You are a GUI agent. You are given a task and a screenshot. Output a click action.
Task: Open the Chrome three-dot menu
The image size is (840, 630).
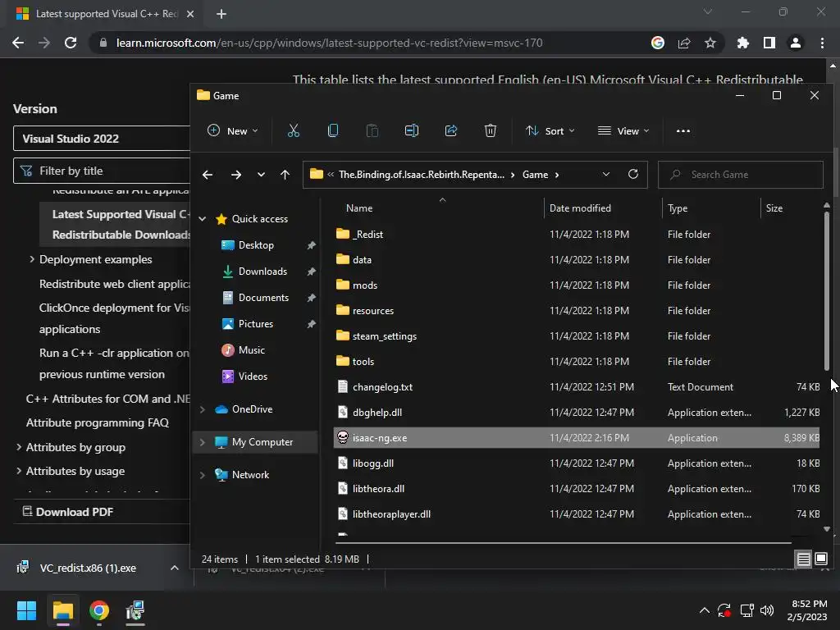click(x=822, y=43)
